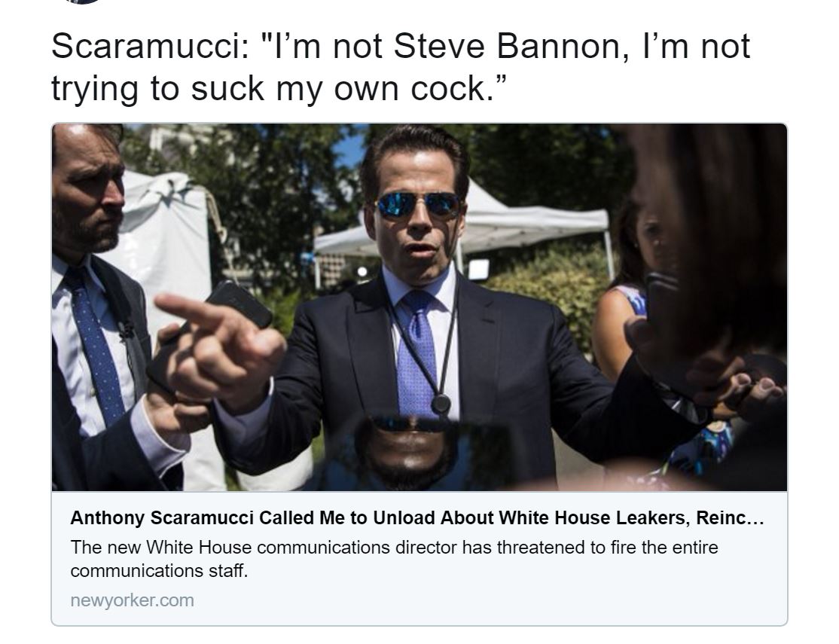Click the pointing hand in the photo
The image size is (839, 644).
tap(222, 348)
